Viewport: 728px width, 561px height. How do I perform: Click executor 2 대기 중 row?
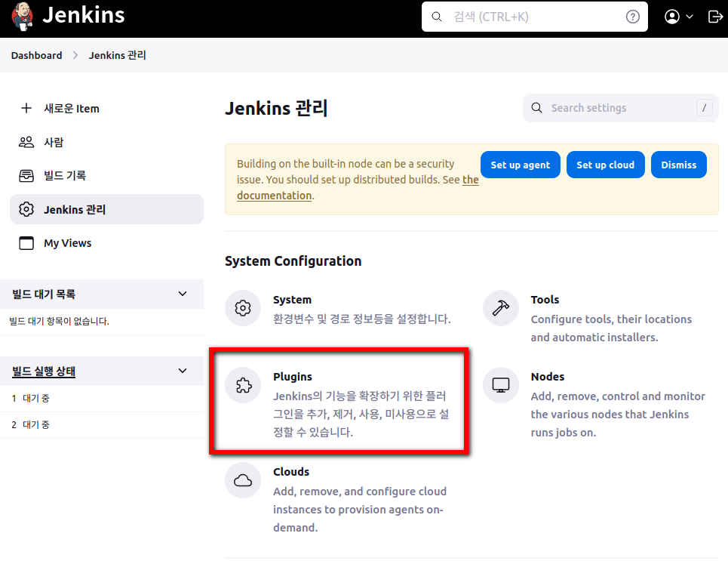click(x=102, y=425)
